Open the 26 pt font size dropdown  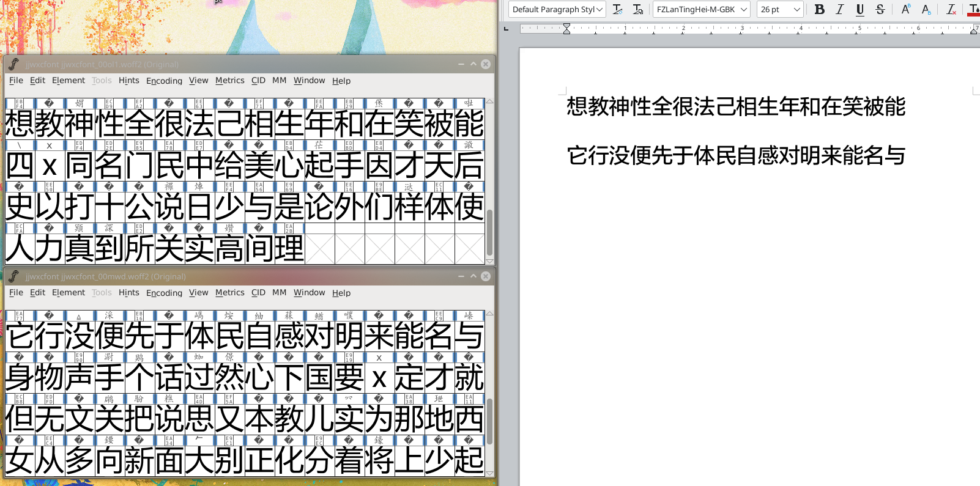pos(796,9)
